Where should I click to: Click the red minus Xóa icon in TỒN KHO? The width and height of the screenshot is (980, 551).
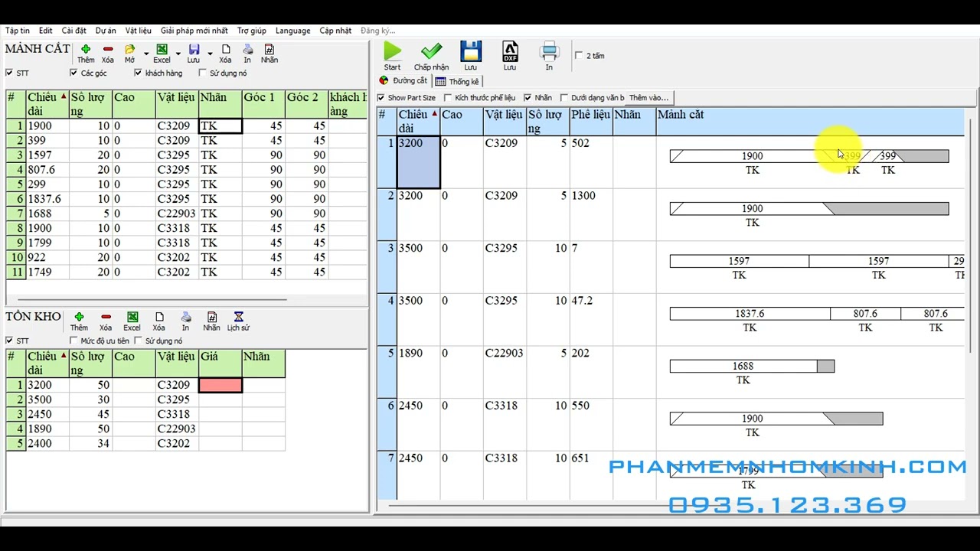[x=106, y=317]
